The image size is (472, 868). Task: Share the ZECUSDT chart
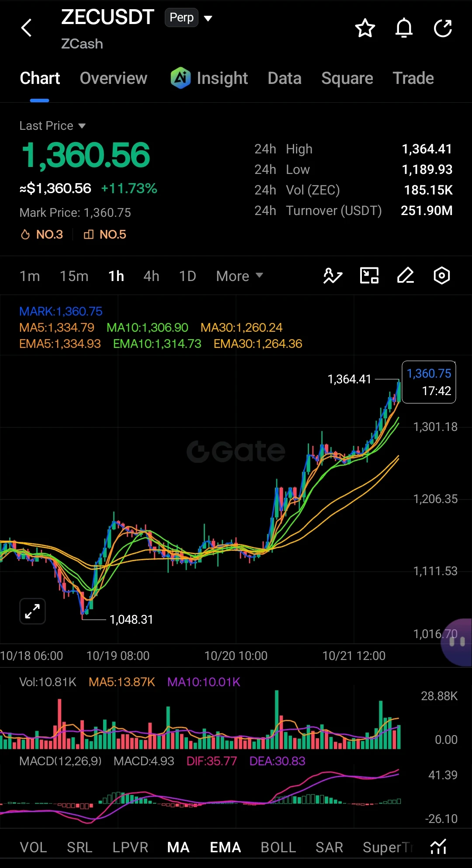pos(443,28)
